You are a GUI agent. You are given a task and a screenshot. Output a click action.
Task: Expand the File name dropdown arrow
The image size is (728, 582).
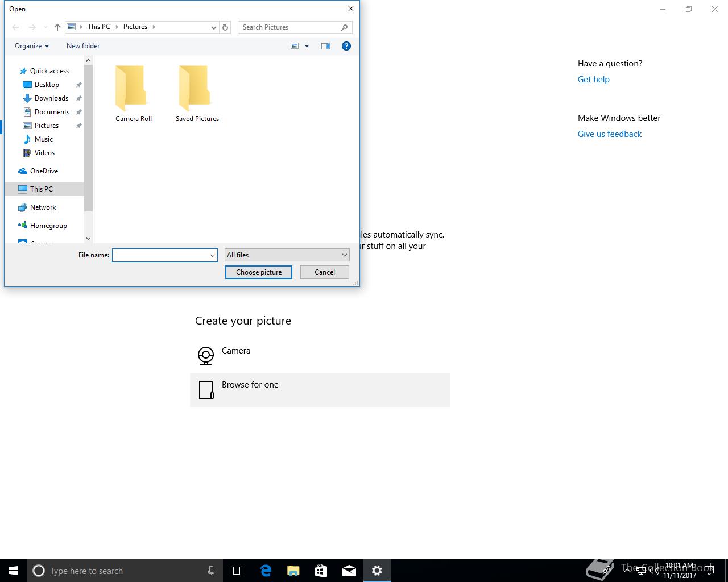213,255
